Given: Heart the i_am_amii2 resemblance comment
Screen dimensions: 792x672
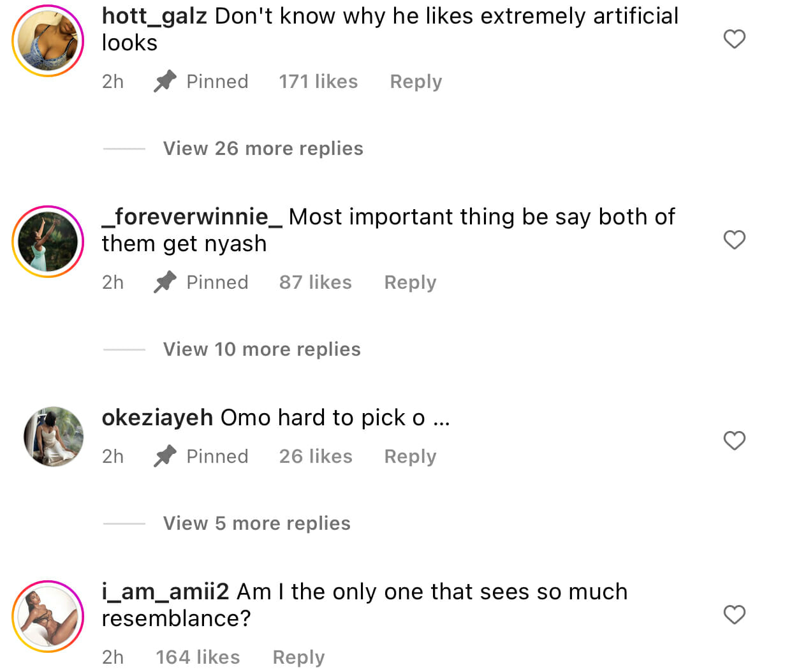Looking at the screenshot, I should [x=734, y=615].
